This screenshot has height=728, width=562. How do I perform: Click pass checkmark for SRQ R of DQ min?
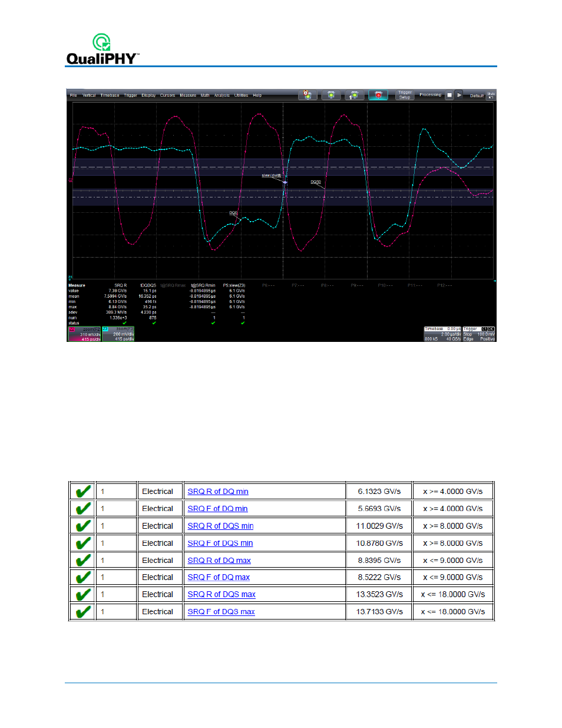click(83, 491)
